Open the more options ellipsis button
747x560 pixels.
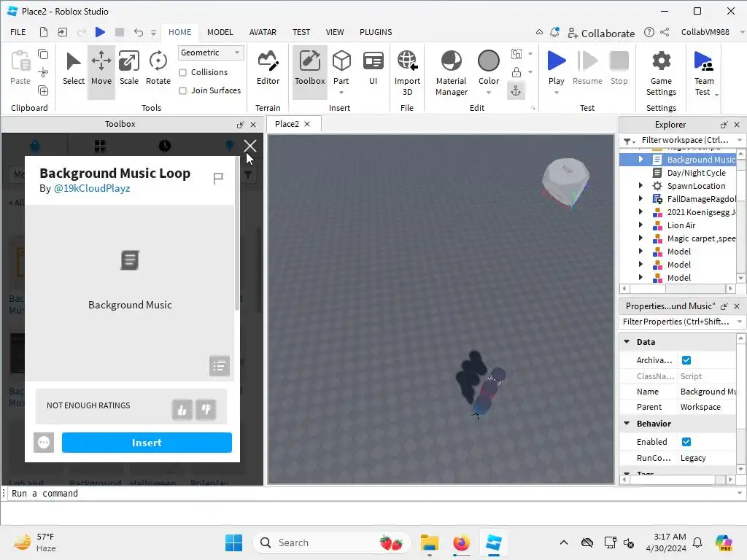pyautogui.click(x=44, y=443)
